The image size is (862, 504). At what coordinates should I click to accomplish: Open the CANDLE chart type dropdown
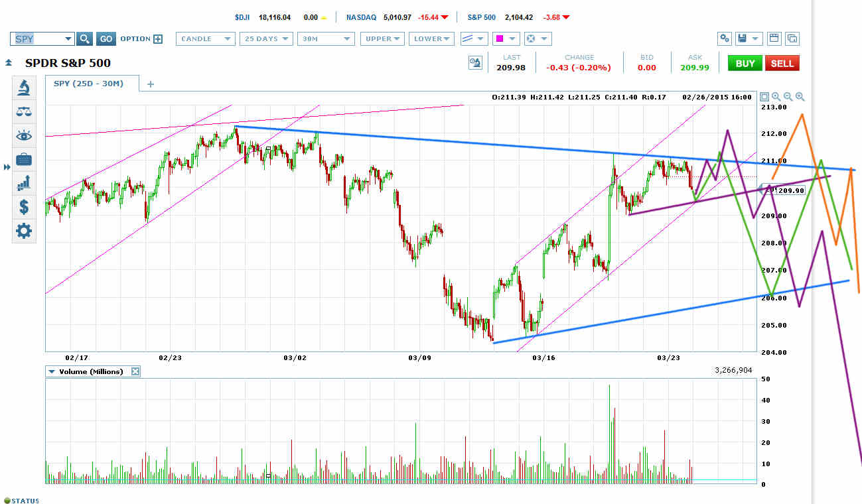[x=205, y=38]
